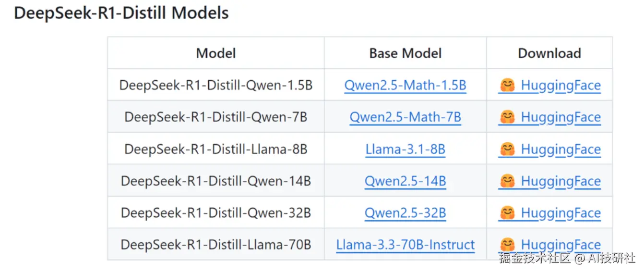644x273 pixels.
Task: Click the DeepSeek-R1-Distill-Llama-70B model name cell
Action: click(216, 245)
